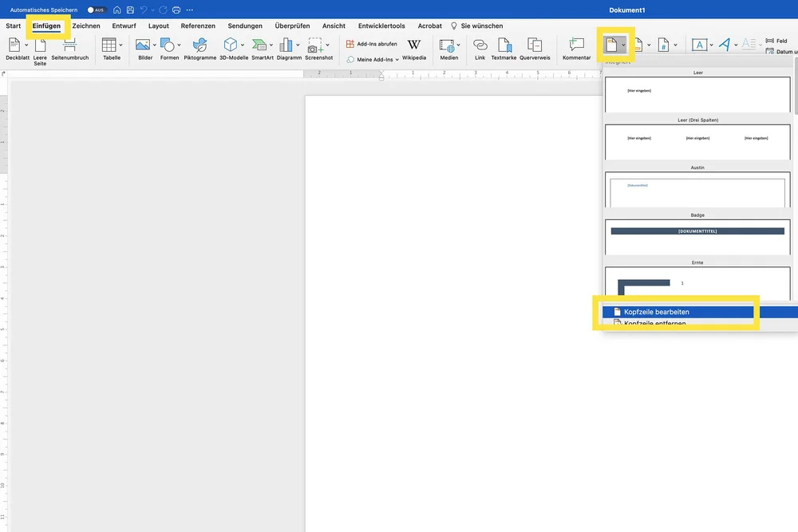Switch to the Start tab

(14, 26)
